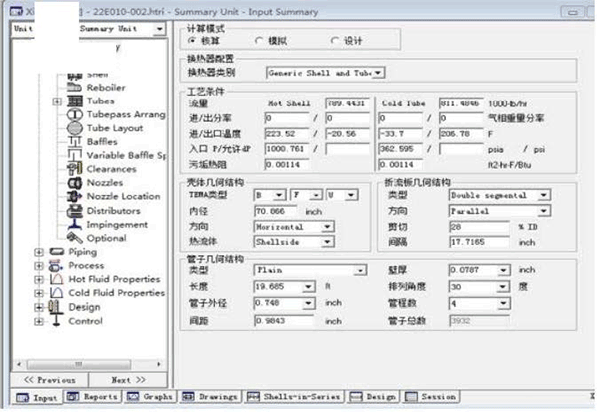Click the << Previous button
Viewport: 600px width, 416px height.
pos(49,380)
